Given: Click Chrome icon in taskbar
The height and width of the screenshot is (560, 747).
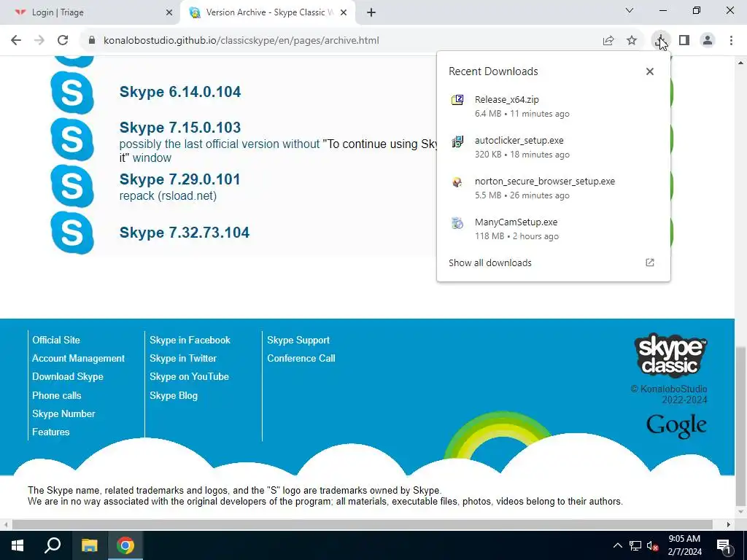Looking at the screenshot, I should (125, 545).
